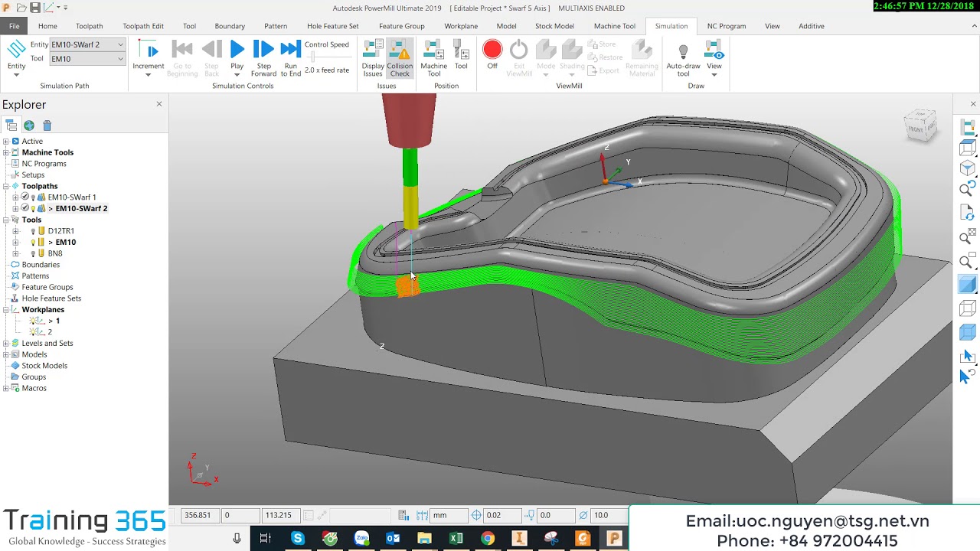Image resolution: width=980 pixels, height=551 pixels.
Task: Toggle lightbulb for EM10-SWarf 1 toolpath
Action: click(33, 197)
